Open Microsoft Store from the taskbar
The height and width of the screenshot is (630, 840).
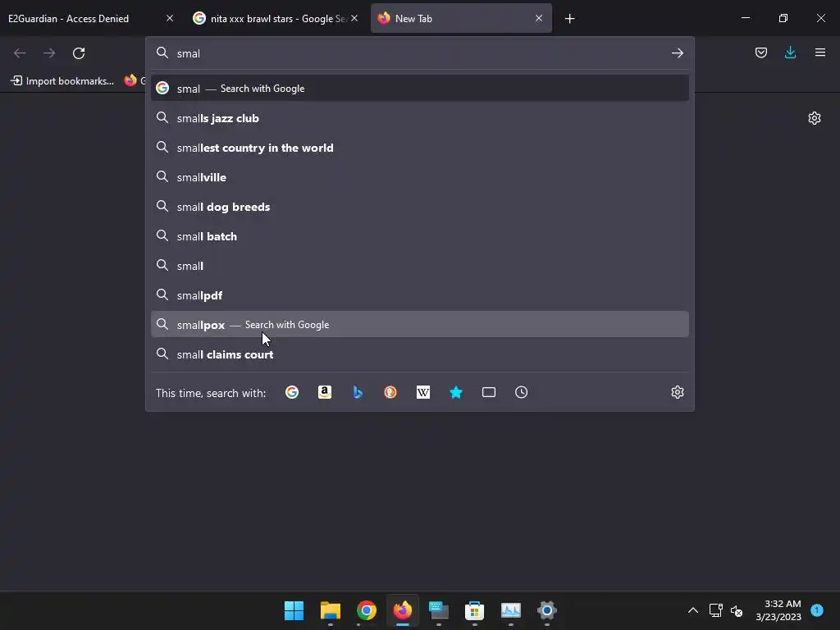pyautogui.click(x=475, y=610)
